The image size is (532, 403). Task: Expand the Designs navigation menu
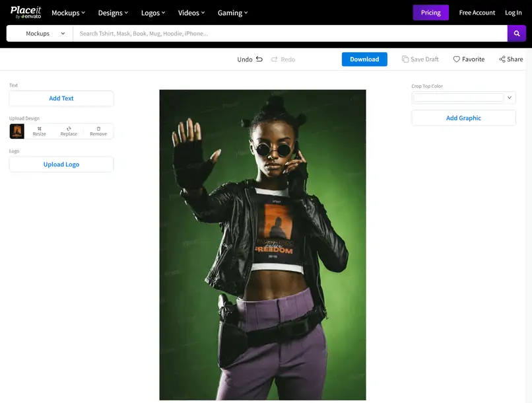point(113,13)
